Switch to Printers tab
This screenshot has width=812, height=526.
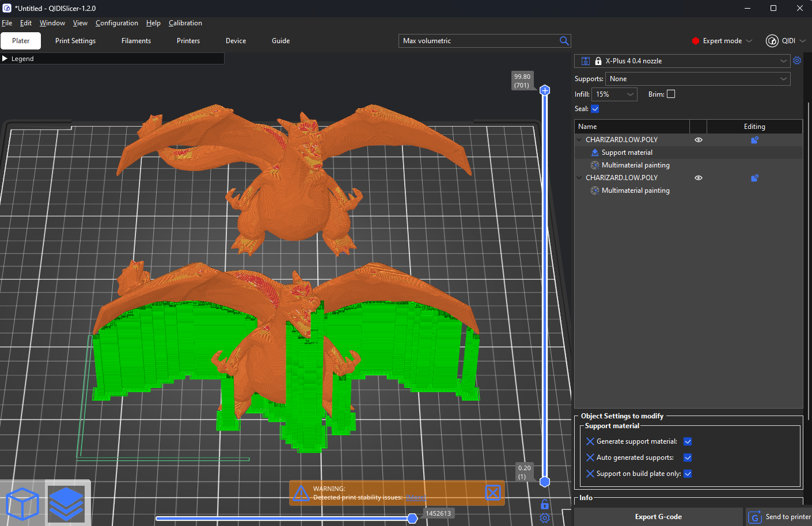tap(188, 41)
